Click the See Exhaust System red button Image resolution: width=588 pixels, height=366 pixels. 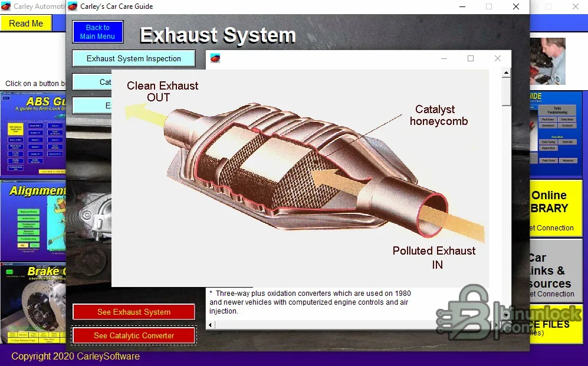(x=133, y=312)
